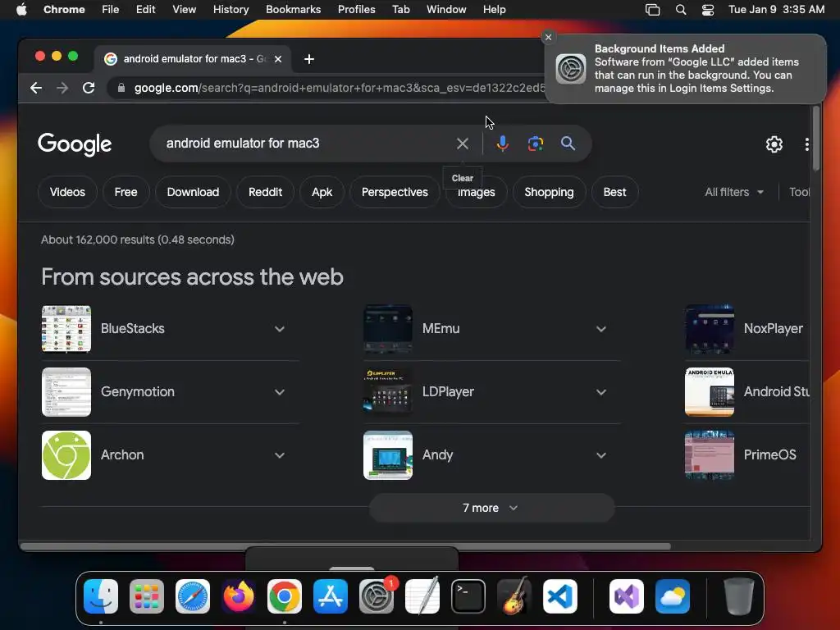Reload the current page

click(89, 88)
